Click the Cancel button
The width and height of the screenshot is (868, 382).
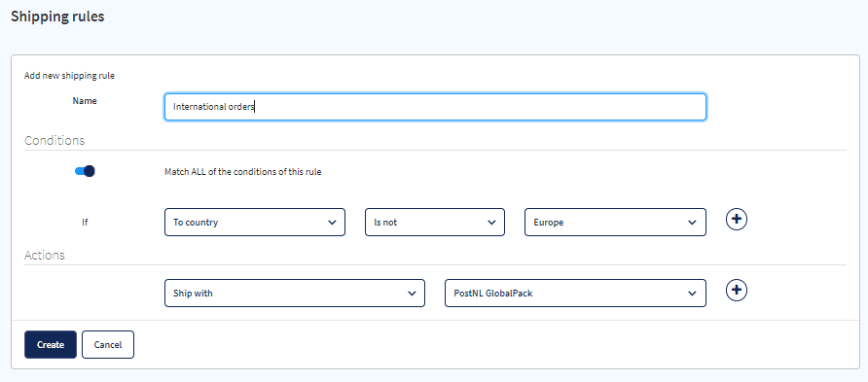[x=108, y=344]
